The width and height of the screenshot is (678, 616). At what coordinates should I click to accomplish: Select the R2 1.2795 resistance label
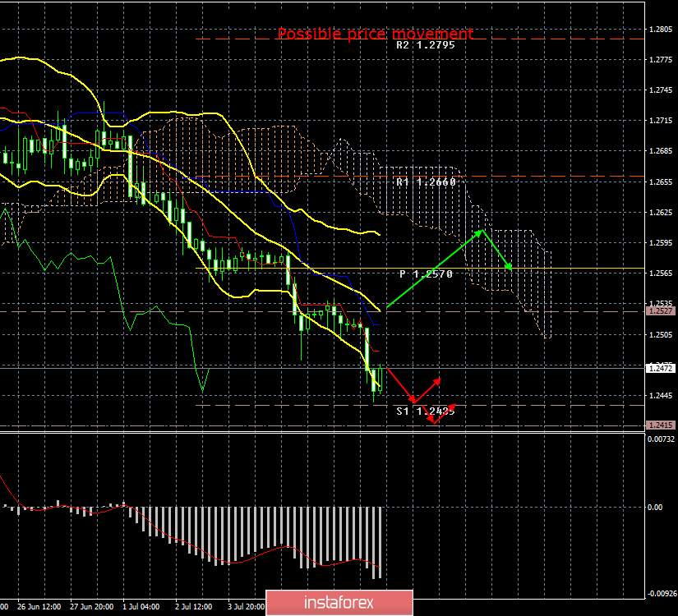pyautogui.click(x=424, y=45)
